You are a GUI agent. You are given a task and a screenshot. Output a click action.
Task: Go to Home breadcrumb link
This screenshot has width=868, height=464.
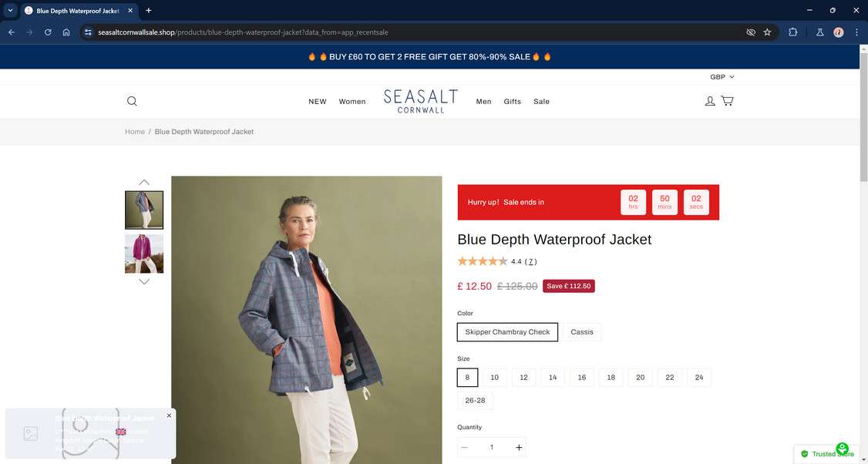(135, 132)
